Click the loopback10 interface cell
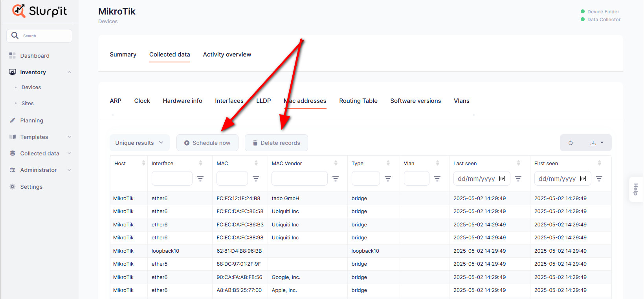644x299 pixels. click(x=165, y=251)
